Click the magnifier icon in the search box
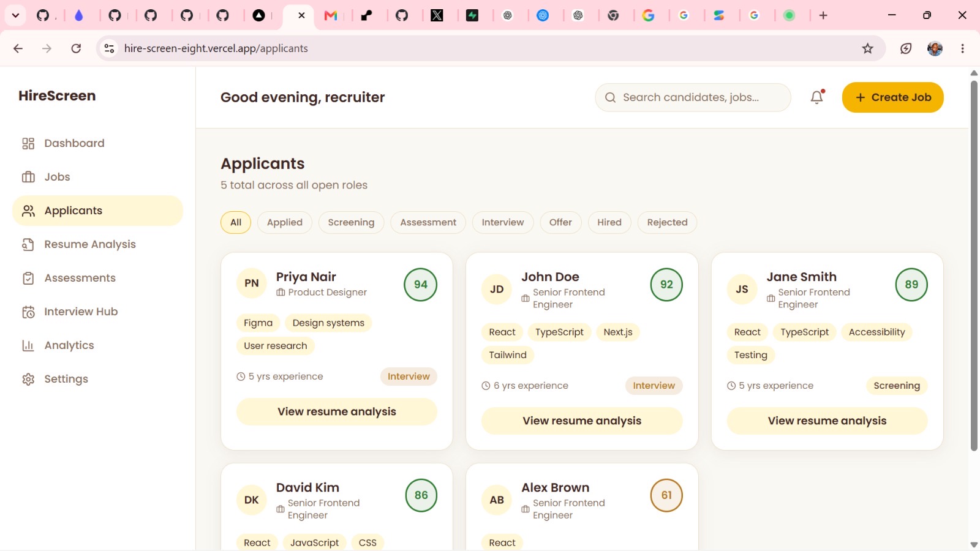The height and width of the screenshot is (551, 980). (x=610, y=97)
